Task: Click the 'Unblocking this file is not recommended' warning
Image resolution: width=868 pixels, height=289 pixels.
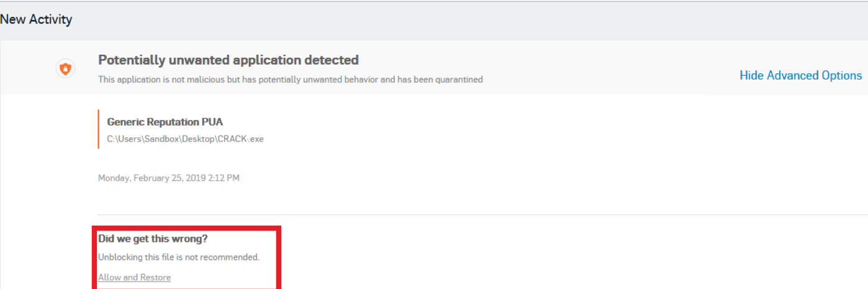Action: coord(179,257)
